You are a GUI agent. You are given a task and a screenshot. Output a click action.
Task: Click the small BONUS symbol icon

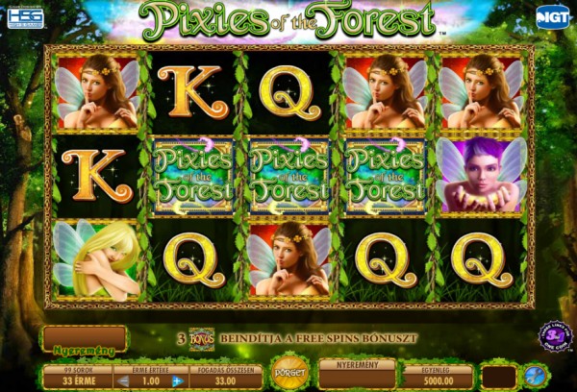(202, 339)
